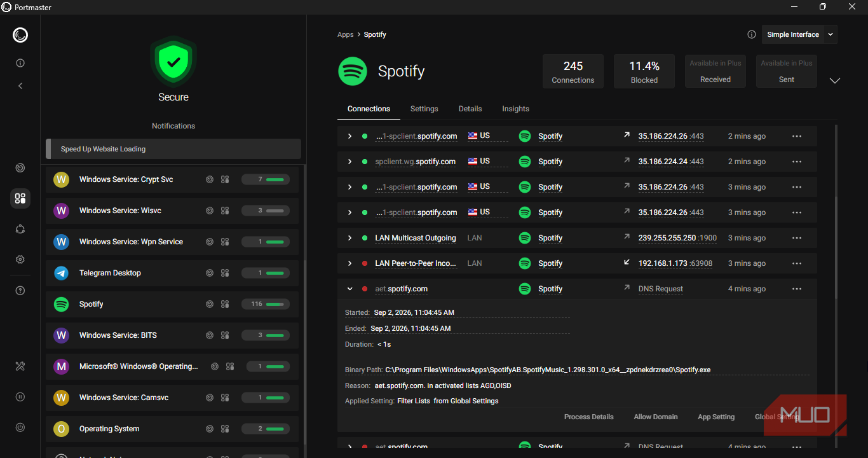Click the power icon at the sidebar bottom

pos(20,427)
